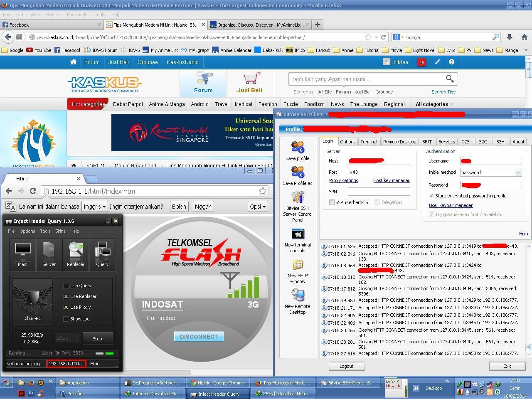Open Proxy settings link in Bitvise
This screenshot has height=399, width=532.
pyautogui.click(x=343, y=180)
